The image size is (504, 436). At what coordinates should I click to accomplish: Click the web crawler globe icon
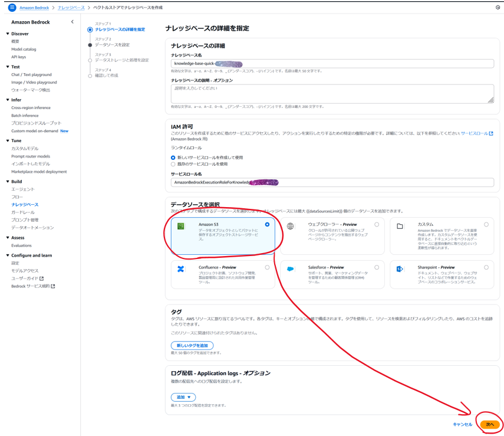(x=290, y=226)
